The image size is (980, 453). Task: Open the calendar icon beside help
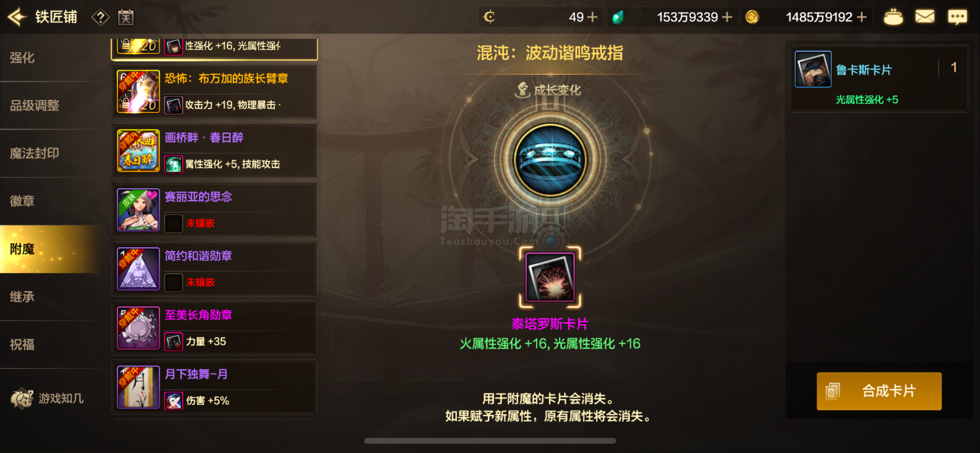126,17
